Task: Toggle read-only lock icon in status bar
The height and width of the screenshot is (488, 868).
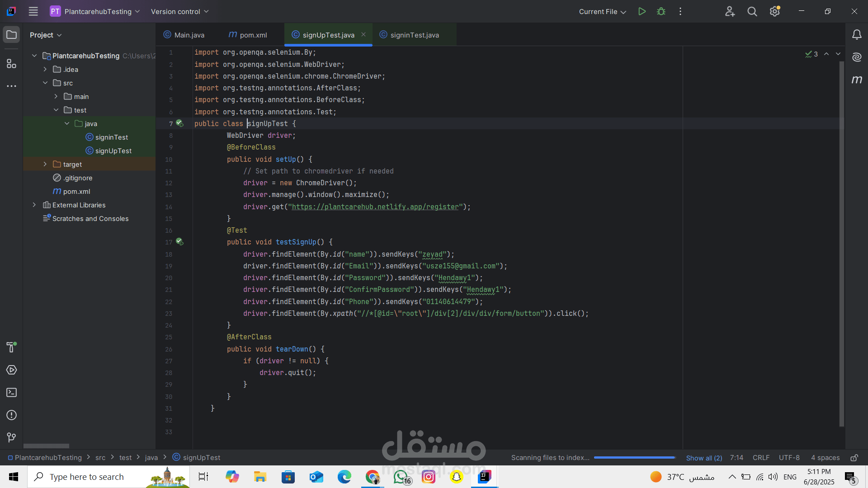Action: click(x=854, y=458)
